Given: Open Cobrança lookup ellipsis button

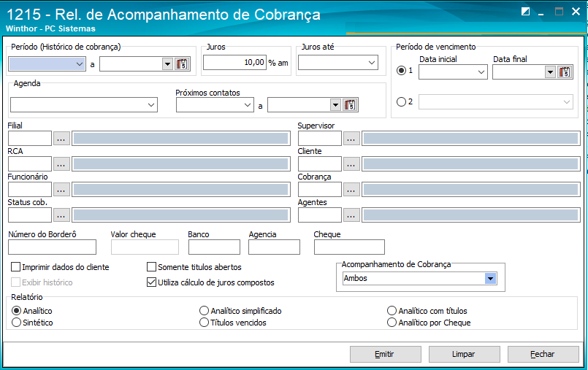Looking at the screenshot, I should tap(351, 190).
